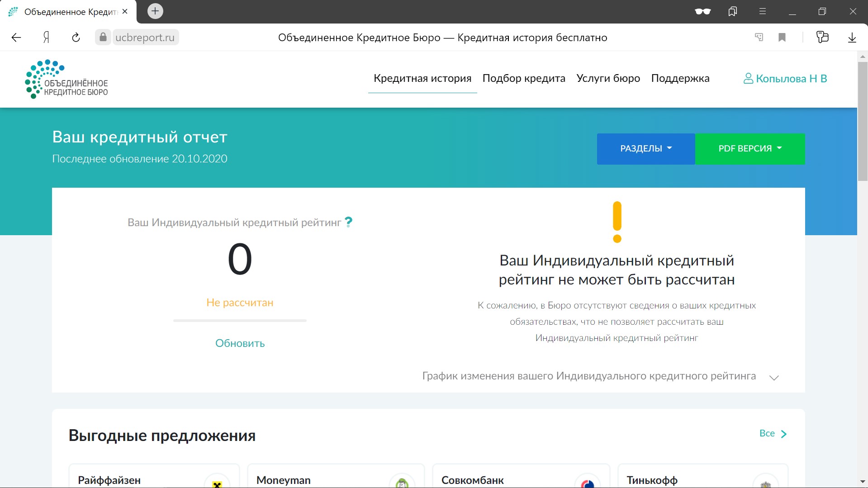Open the Moneyman offer card

tap(336, 476)
